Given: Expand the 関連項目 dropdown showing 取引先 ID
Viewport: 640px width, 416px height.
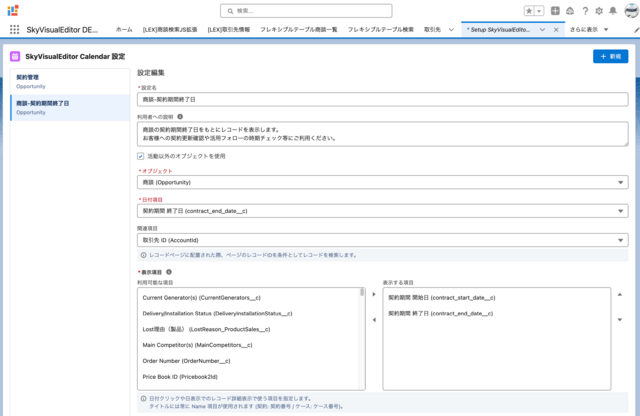Looking at the screenshot, I should tap(382, 240).
